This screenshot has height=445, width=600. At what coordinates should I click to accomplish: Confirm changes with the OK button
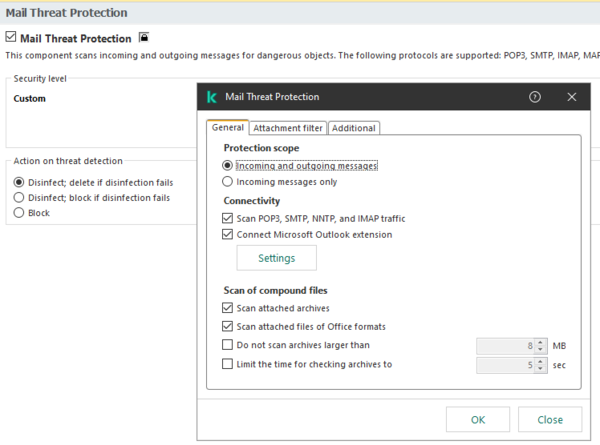(x=478, y=419)
